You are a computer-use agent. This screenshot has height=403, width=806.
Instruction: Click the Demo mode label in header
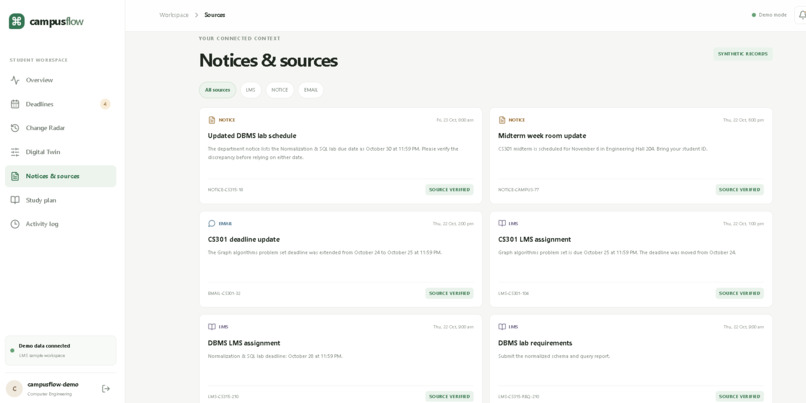coord(773,15)
